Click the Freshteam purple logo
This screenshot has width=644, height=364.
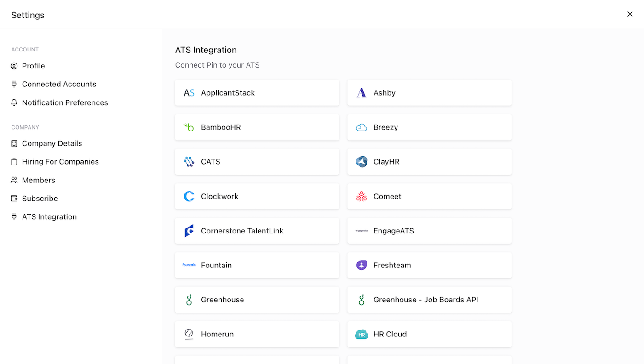click(362, 265)
